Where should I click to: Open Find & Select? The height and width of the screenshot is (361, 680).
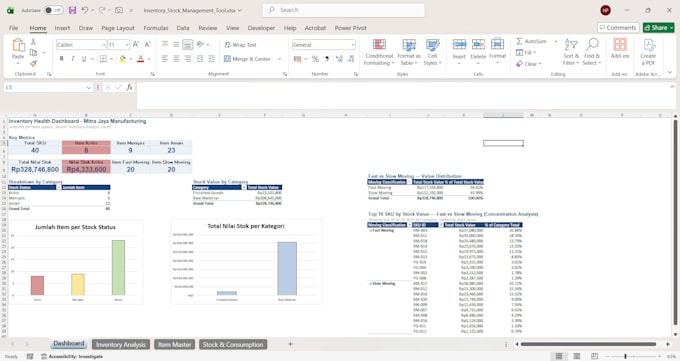592,52
